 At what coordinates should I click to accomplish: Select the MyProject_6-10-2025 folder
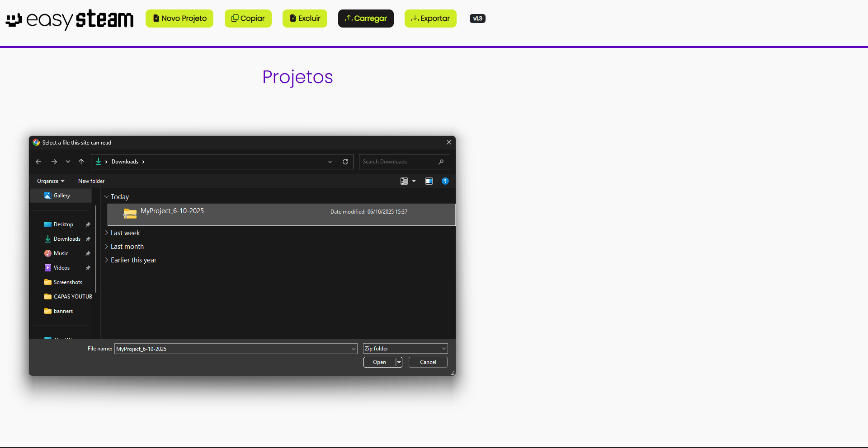point(172,211)
